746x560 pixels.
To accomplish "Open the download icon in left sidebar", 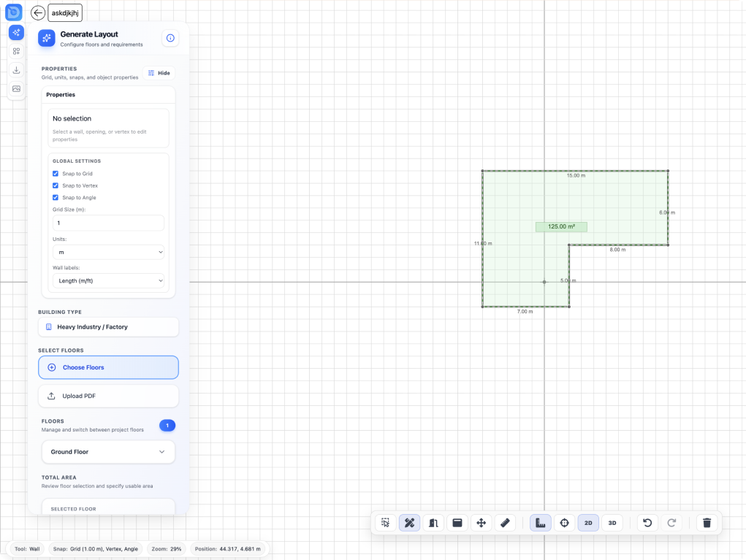I will 16,70.
